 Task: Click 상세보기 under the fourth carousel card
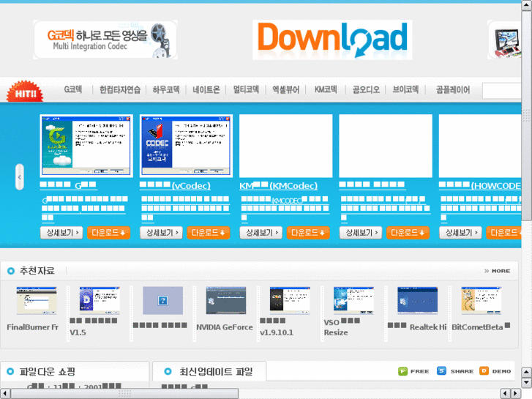click(x=361, y=233)
